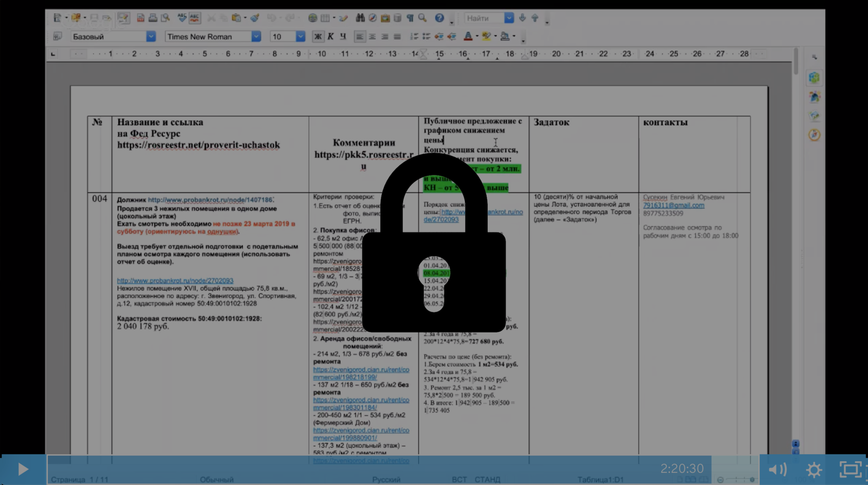
Task: Justify paragraph text alignment
Action: tap(397, 37)
